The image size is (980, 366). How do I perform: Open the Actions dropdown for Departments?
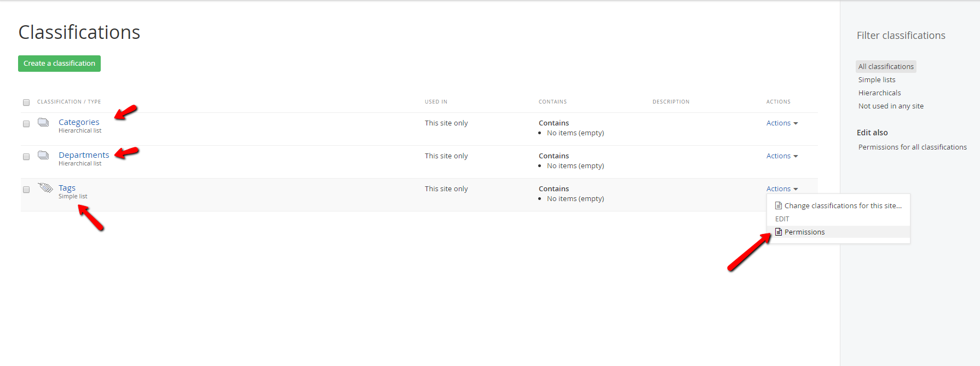(x=782, y=156)
